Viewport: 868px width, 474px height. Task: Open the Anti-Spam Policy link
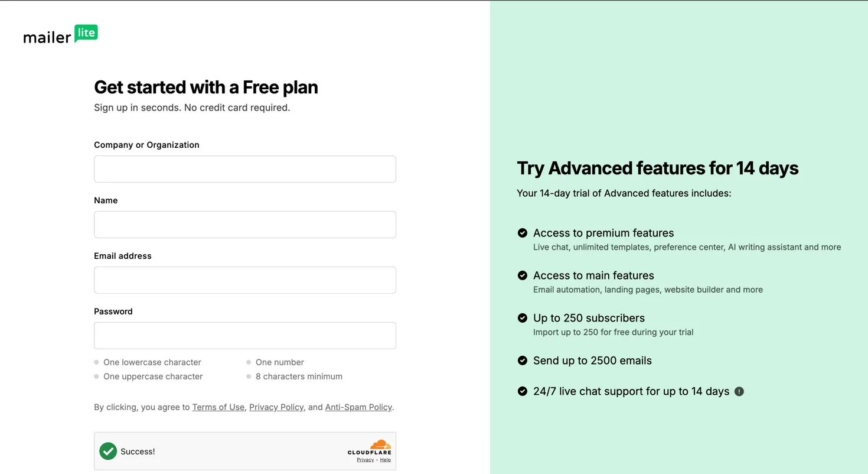358,407
